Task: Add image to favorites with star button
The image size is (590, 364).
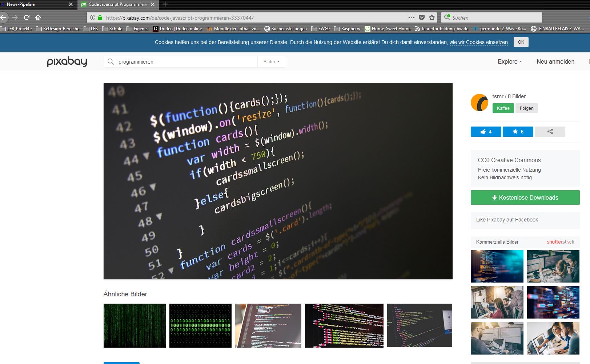Action: [518, 132]
